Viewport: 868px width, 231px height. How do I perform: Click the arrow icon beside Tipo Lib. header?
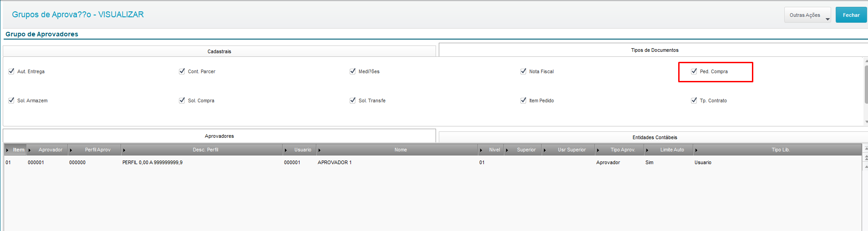point(696,150)
